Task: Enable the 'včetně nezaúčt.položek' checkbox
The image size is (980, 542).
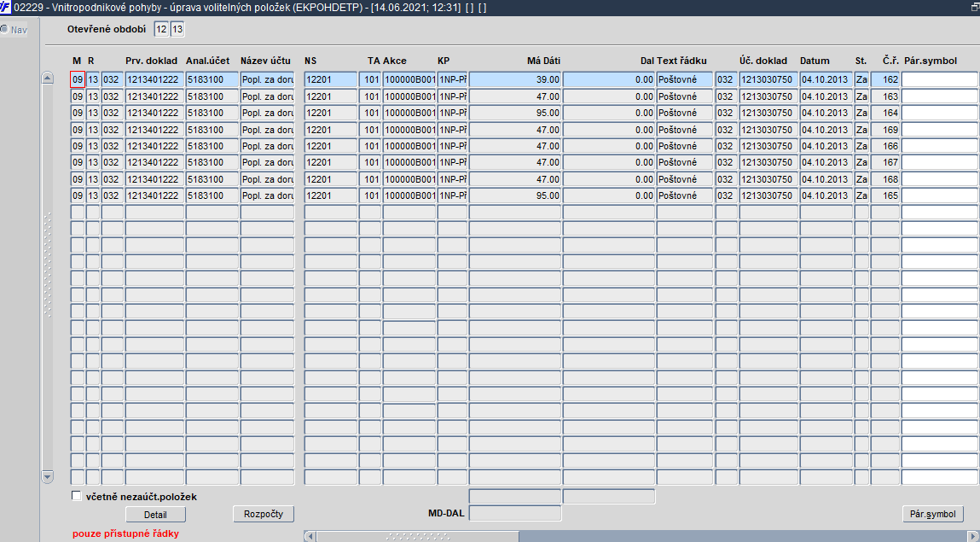Action: click(x=76, y=496)
